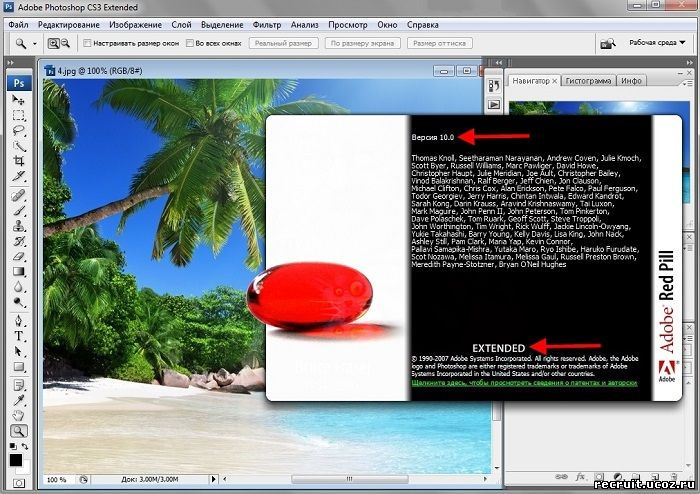Click the 'По размеру экрана' button
This screenshot has height=494, width=700.
362,43
